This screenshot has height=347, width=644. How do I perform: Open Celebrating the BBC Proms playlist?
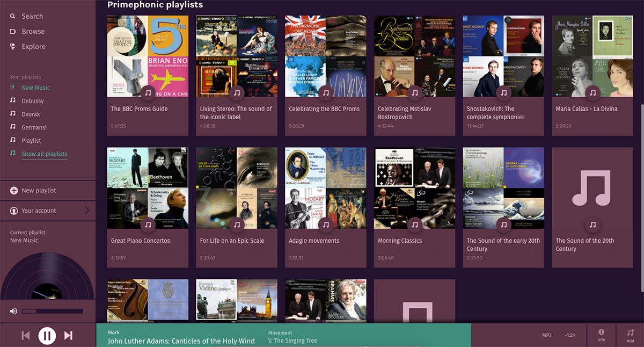pyautogui.click(x=324, y=109)
